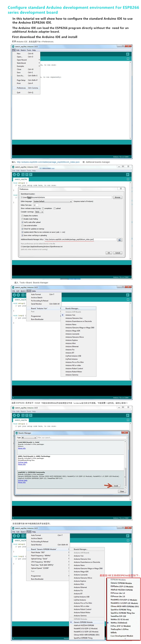Open Online help link under AMEL-Tech Boards
Screen dimensions: 141x644
(x=23, y=462)
